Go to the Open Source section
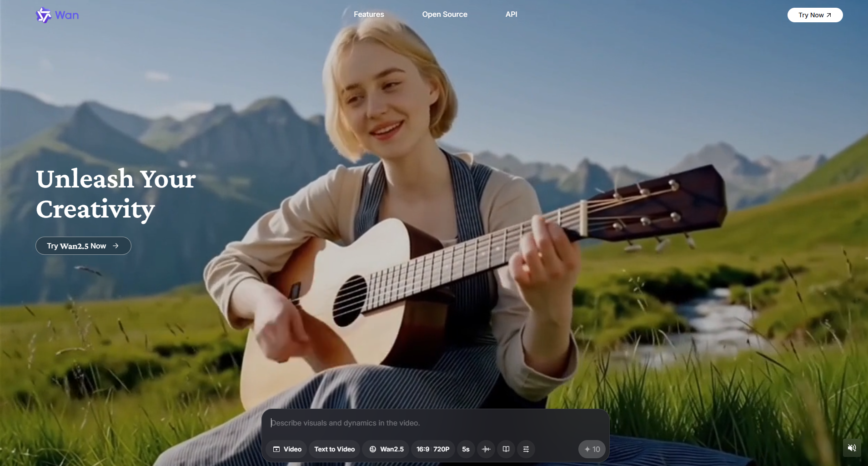Image resolution: width=868 pixels, height=466 pixels. [444, 15]
